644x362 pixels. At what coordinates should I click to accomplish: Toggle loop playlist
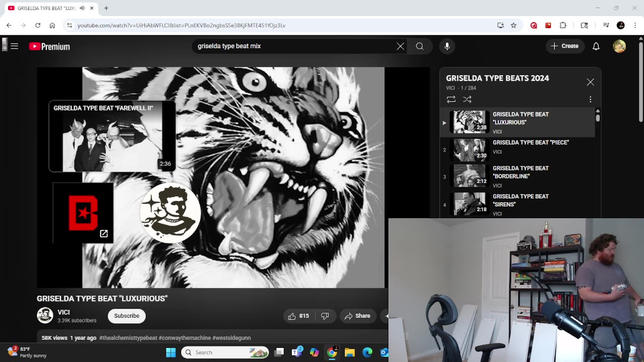click(x=451, y=100)
